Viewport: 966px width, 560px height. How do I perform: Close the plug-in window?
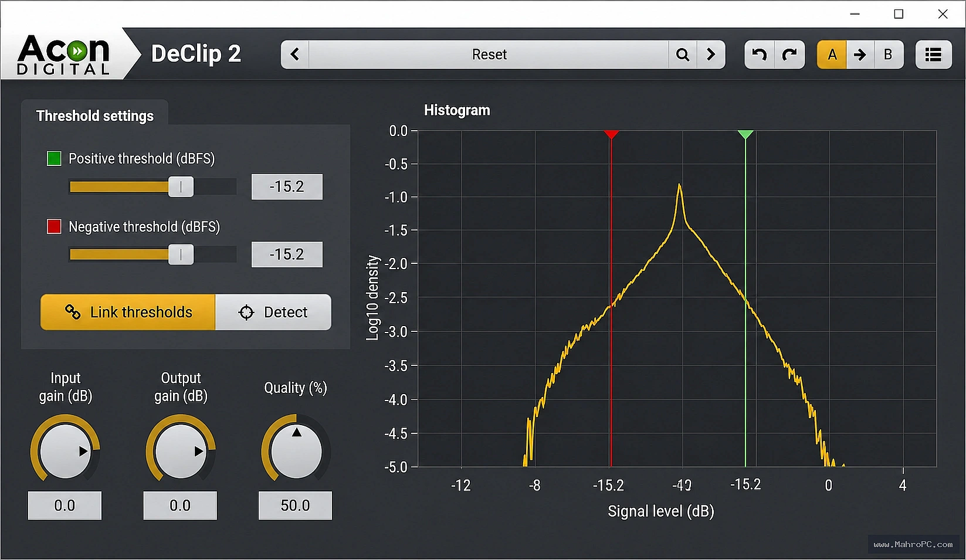click(x=943, y=14)
